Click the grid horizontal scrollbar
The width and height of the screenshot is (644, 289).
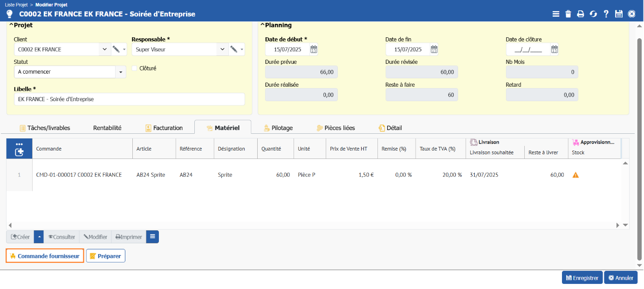tap(313, 225)
